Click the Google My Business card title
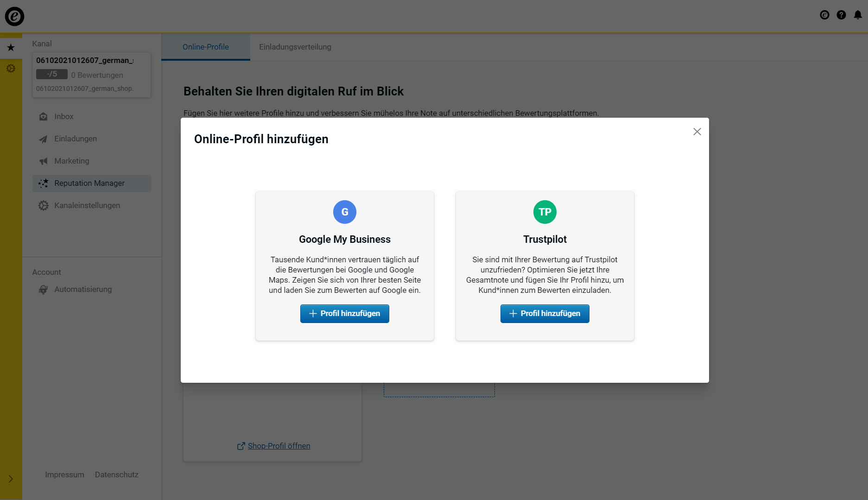Screen dimensions: 868x500 (x=345, y=239)
